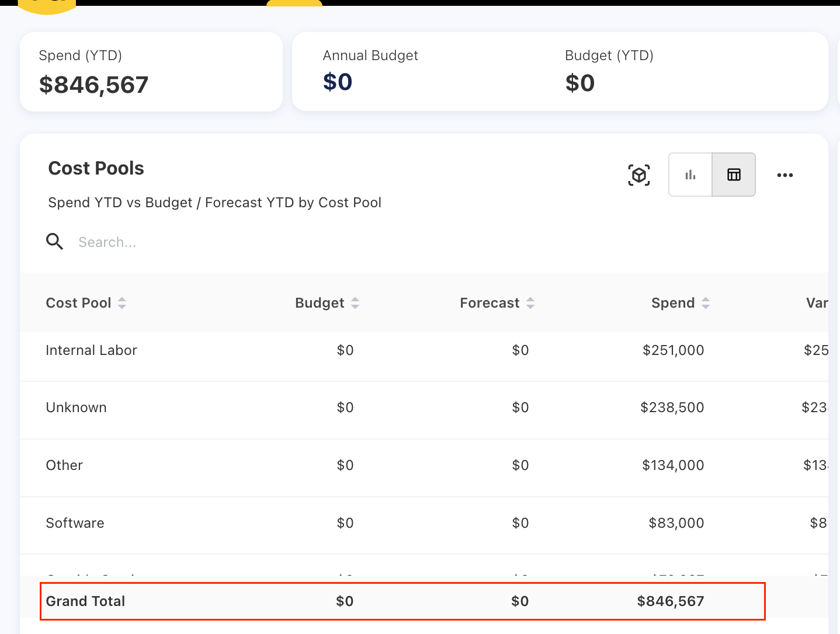This screenshot has width=840, height=634.
Task: Select the Unknown cost pool row
Action: pos(77,407)
